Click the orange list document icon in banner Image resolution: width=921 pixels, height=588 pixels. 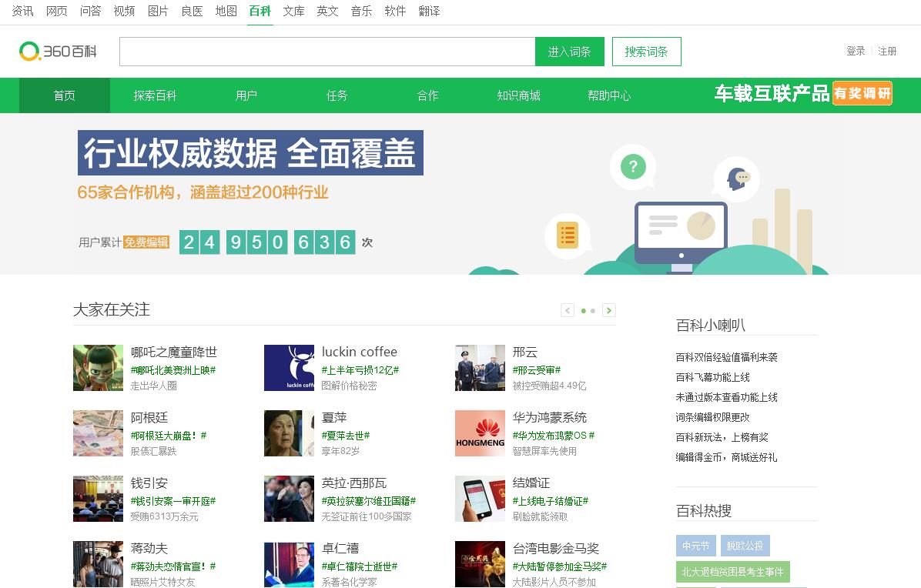coord(568,236)
